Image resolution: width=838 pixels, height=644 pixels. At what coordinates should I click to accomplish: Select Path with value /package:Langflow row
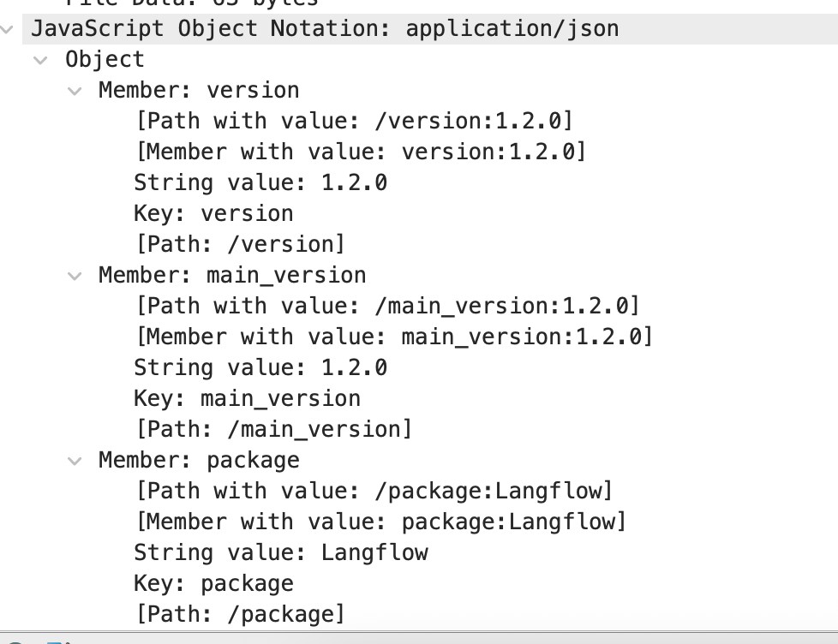click(374, 491)
